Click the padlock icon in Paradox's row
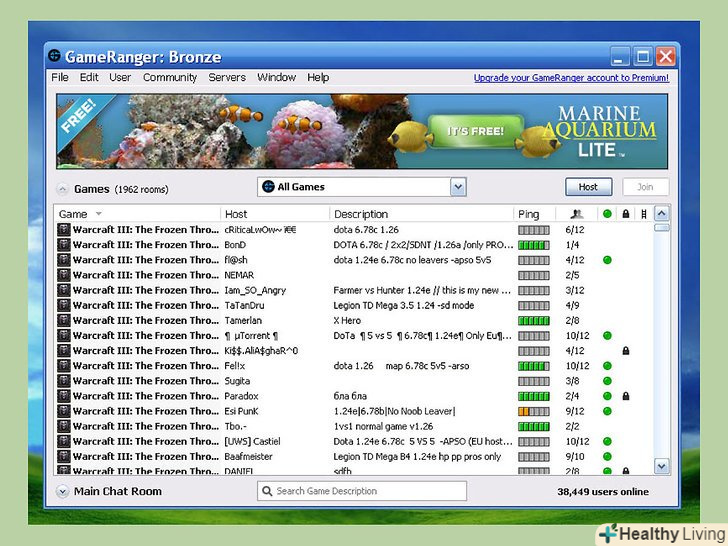728x546 pixels. click(625, 396)
